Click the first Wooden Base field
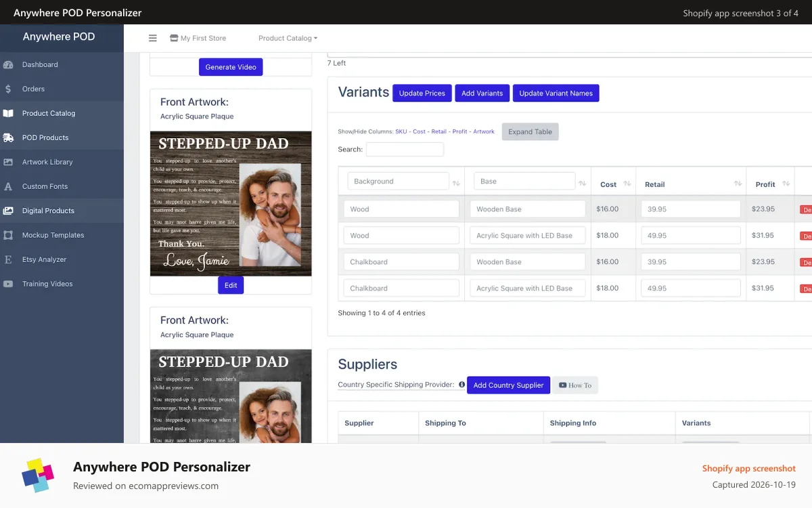 click(528, 209)
